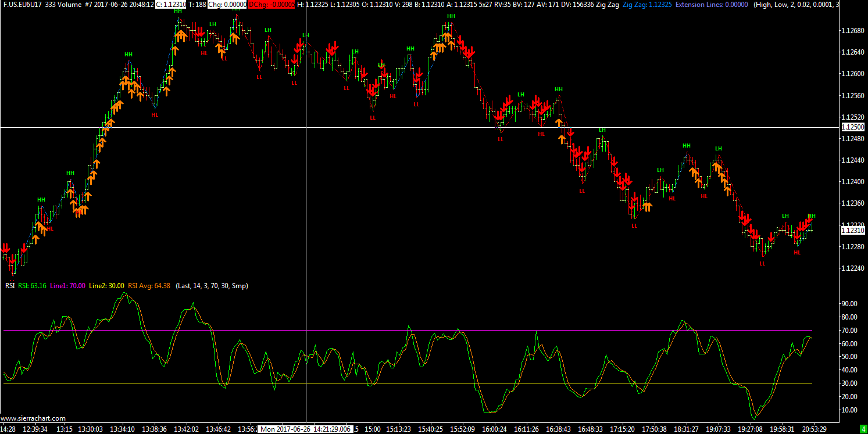Click 10.00 on the RSI scale
This screenshot has width=868, height=434.
[x=849, y=410]
